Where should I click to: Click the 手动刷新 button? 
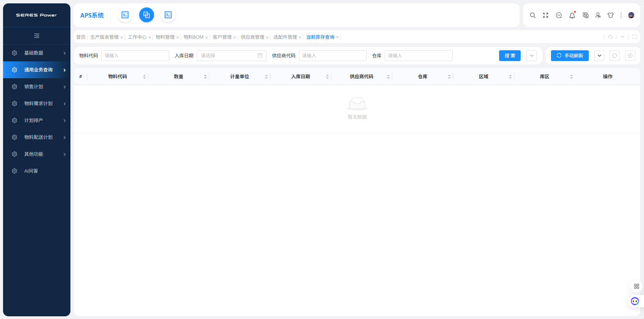click(570, 56)
